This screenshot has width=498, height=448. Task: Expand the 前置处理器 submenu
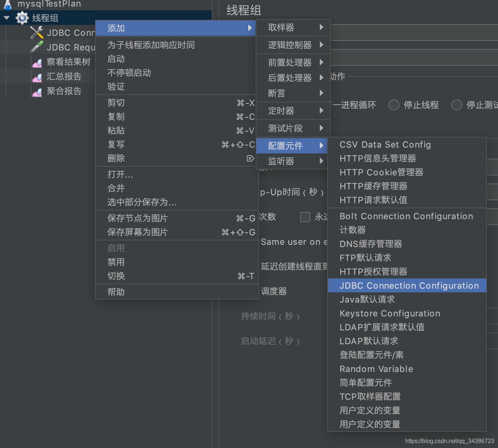click(x=293, y=62)
